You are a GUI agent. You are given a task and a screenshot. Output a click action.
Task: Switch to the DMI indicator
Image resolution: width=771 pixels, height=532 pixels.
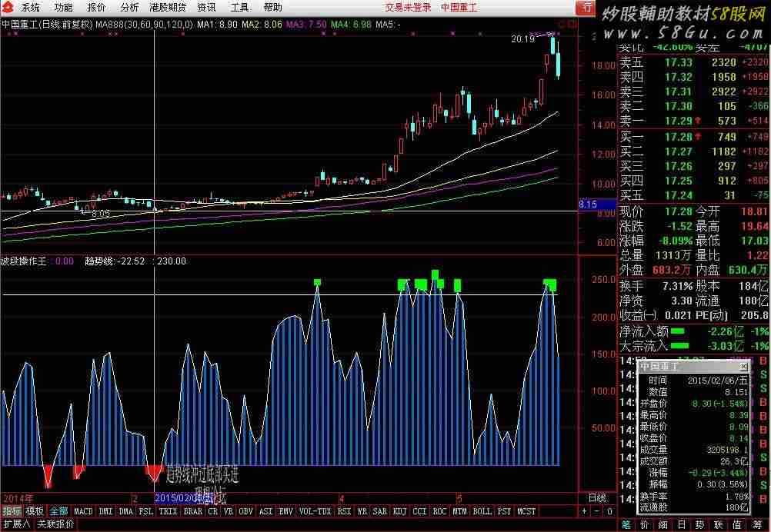click(105, 511)
